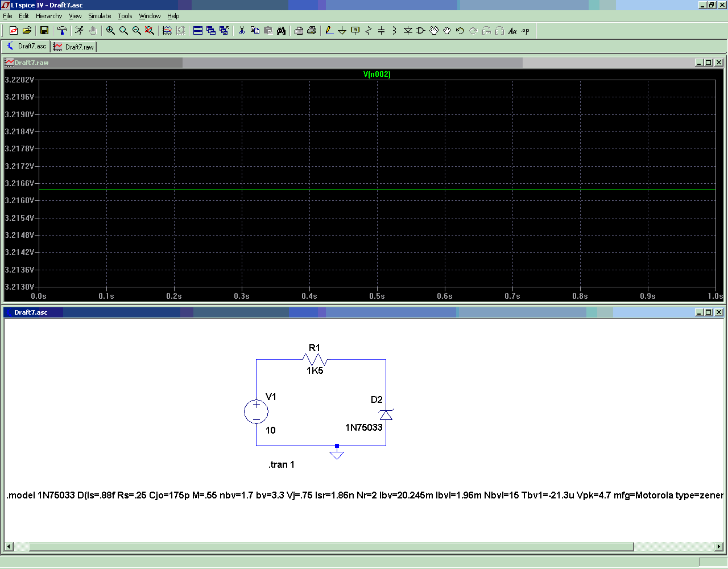Select the Draw Wire pencil tool
Image resolution: width=728 pixels, height=569 pixels.
point(329,31)
